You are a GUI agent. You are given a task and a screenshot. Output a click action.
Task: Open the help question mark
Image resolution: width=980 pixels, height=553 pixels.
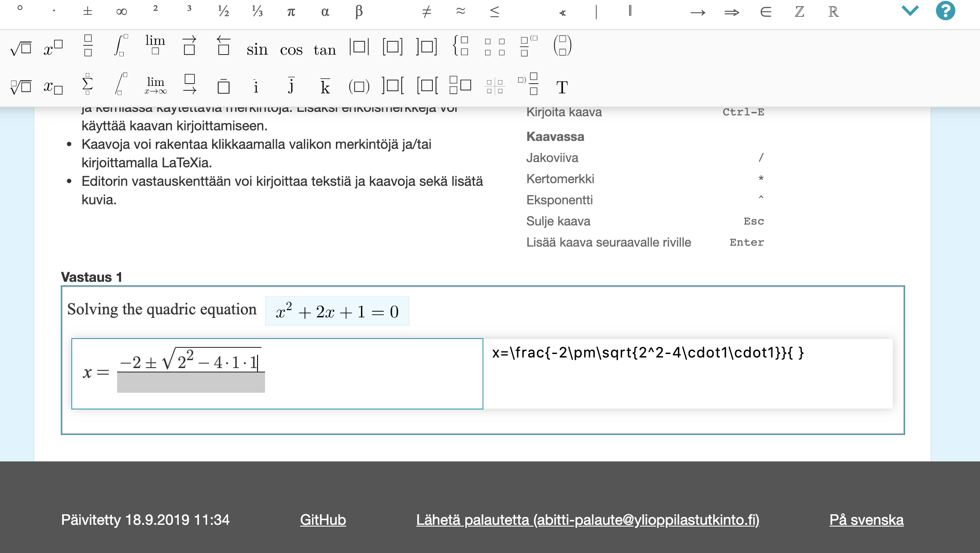pyautogui.click(x=945, y=11)
